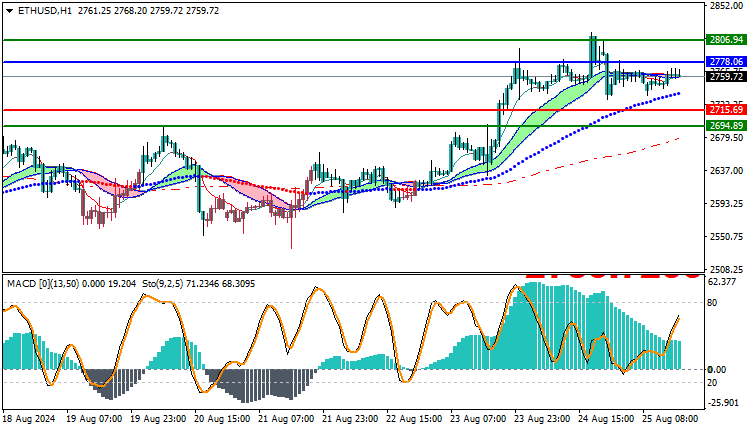Click the 23 Aug 23:00 time label
The width and height of the screenshot is (750, 430).
(x=543, y=419)
